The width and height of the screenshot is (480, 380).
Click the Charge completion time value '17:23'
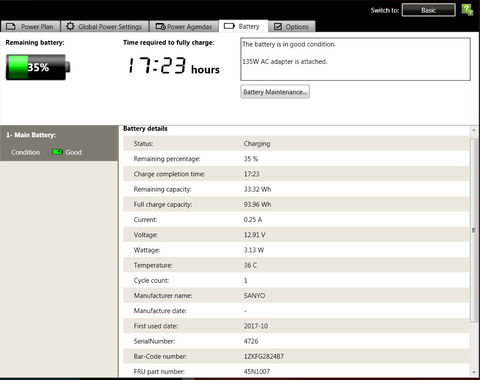click(252, 174)
